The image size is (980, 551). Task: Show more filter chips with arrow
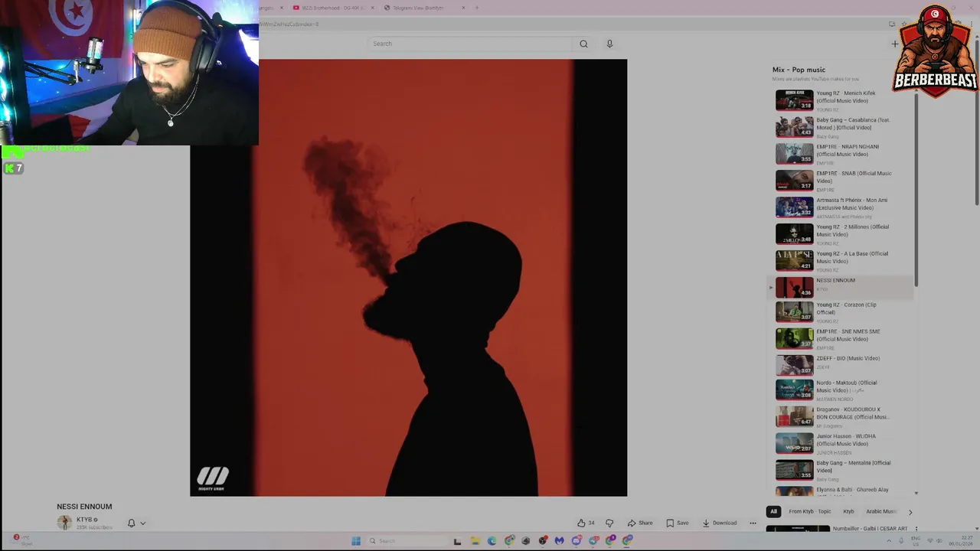[x=910, y=512]
